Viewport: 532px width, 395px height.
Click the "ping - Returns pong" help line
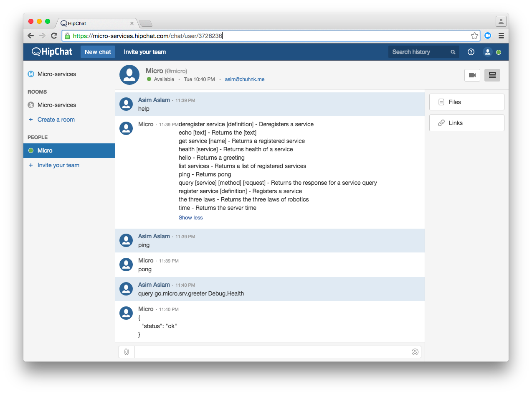click(205, 174)
